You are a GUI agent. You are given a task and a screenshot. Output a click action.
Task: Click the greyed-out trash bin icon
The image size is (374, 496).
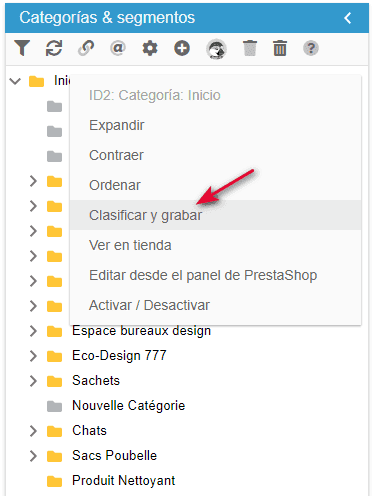[250, 48]
